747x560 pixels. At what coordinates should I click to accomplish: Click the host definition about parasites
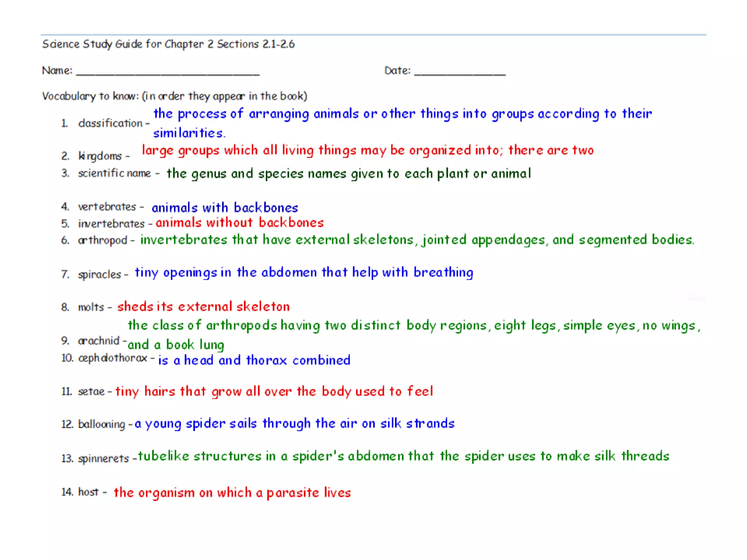pos(232,493)
